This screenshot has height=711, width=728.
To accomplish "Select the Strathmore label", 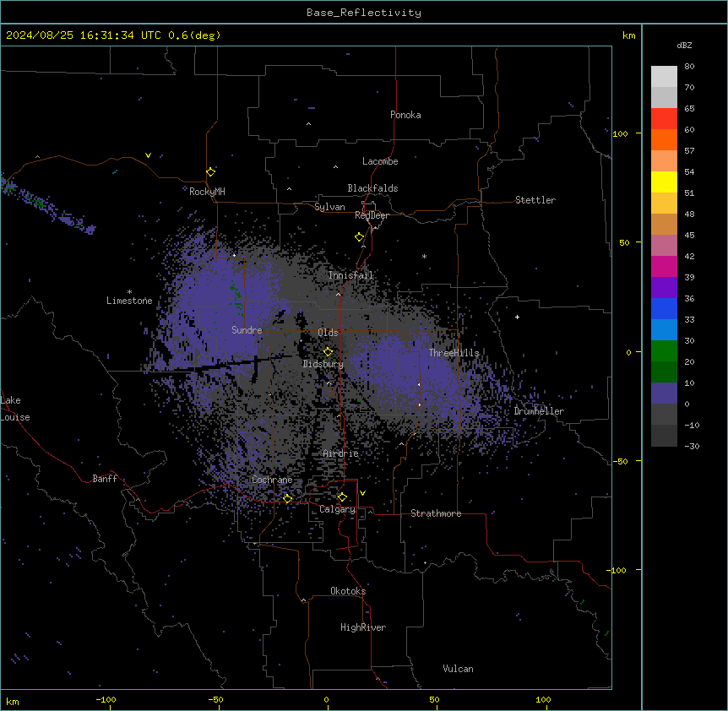I will 436,513.
